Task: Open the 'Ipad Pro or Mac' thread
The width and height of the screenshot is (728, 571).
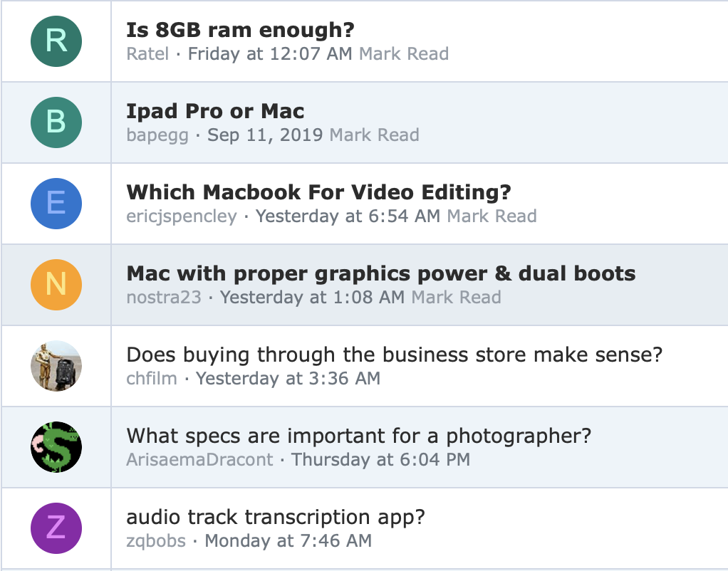Action: point(215,111)
